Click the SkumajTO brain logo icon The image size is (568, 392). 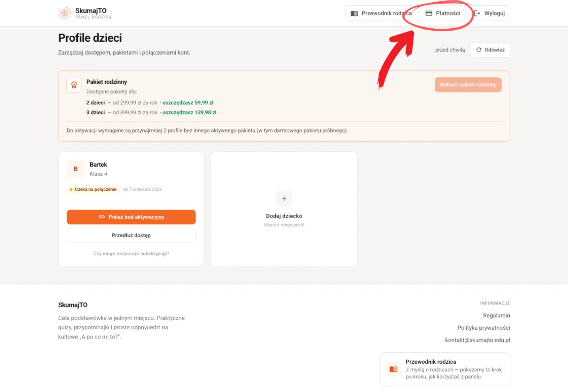click(65, 13)
